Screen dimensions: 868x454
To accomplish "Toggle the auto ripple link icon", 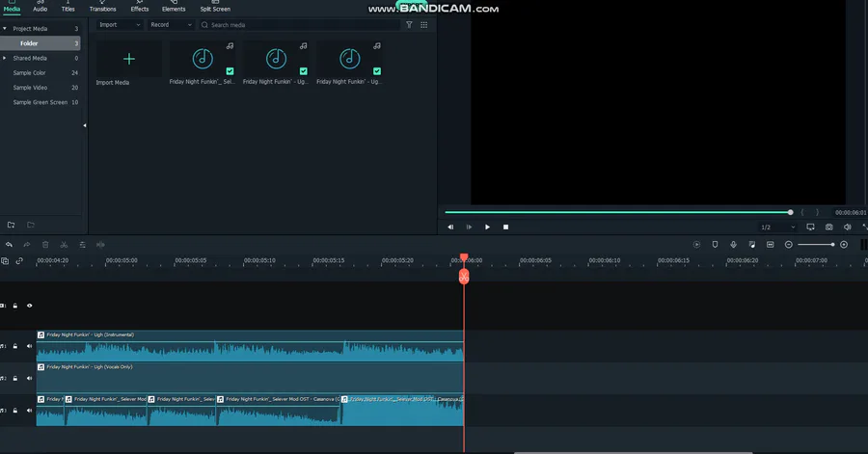I will (19, 261).
